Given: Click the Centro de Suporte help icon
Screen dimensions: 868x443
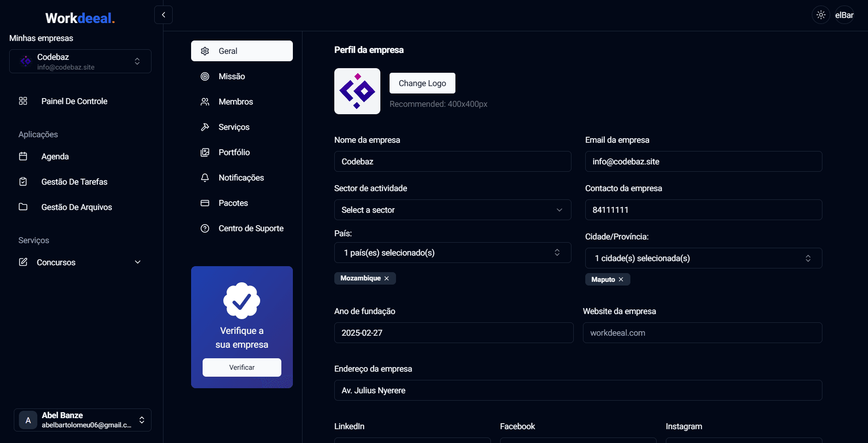Looking at the screenshot, I should pos(205,228).
